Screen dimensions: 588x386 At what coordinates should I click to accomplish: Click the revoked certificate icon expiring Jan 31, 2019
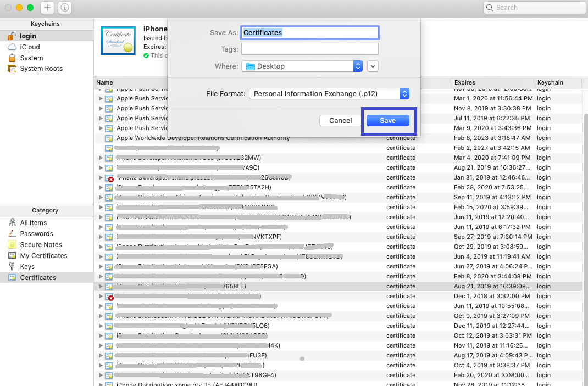point(109,178)
